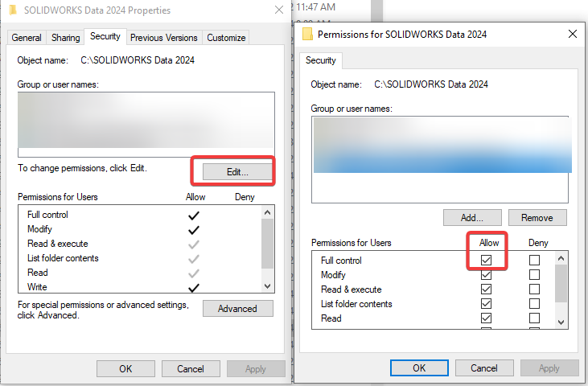
Task: Switch to the Sharing tab
Action: 66,38
